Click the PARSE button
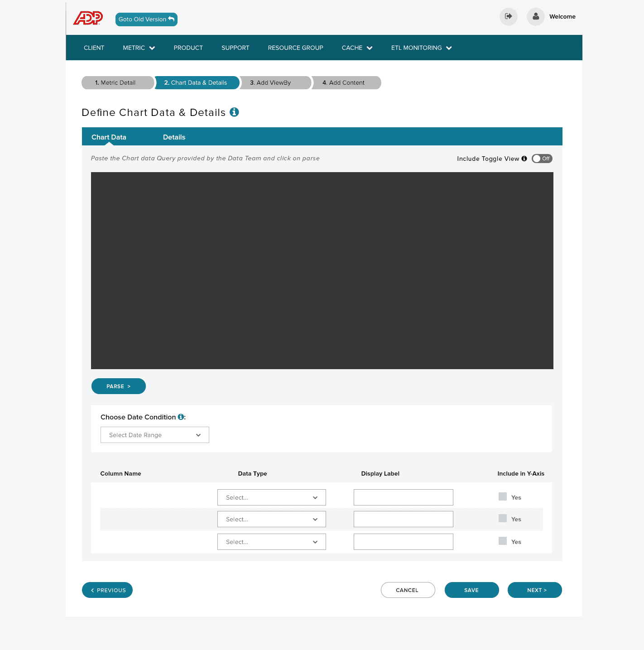 (119, 386)
